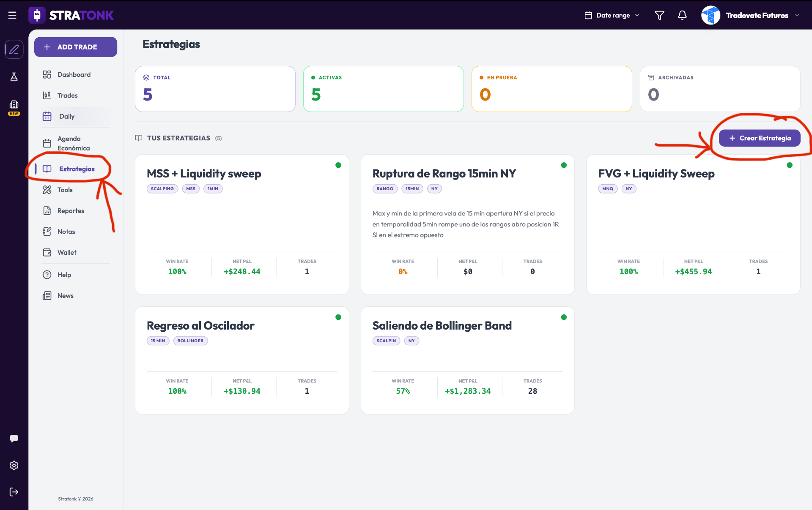Open the Saliendo de Bollinger Band card
The height and width of the screenshot is (510, 812).
tap(467, 360)
